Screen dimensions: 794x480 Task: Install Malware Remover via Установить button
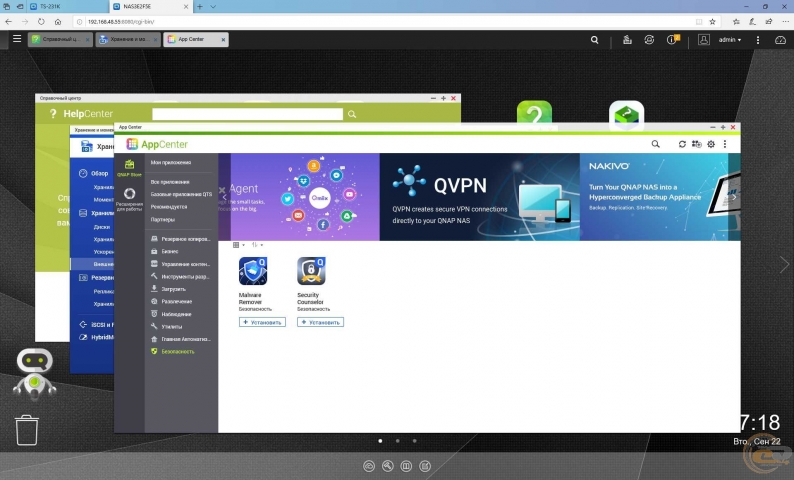[262, 322]
